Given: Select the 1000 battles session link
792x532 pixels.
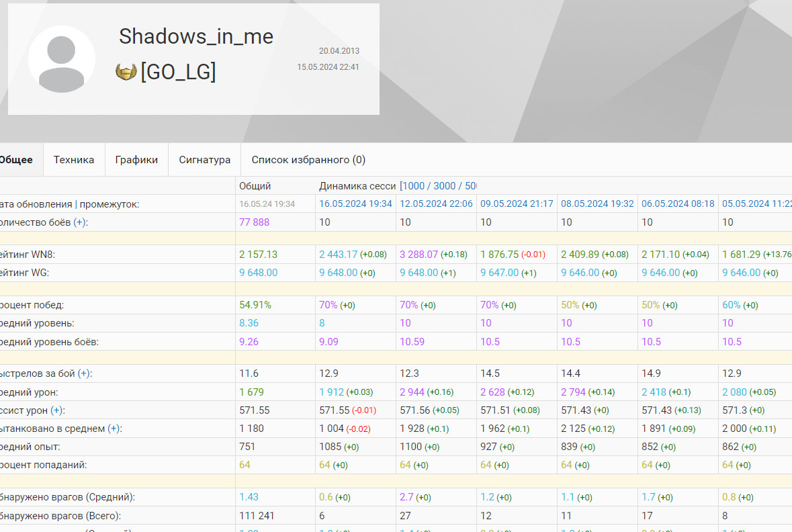Looking at the screenshot, I should [x=414, y=186].
